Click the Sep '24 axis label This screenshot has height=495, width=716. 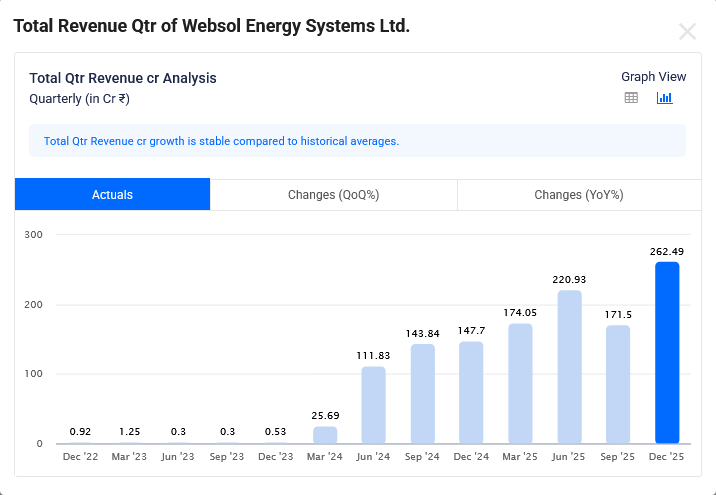coord(422,457)
